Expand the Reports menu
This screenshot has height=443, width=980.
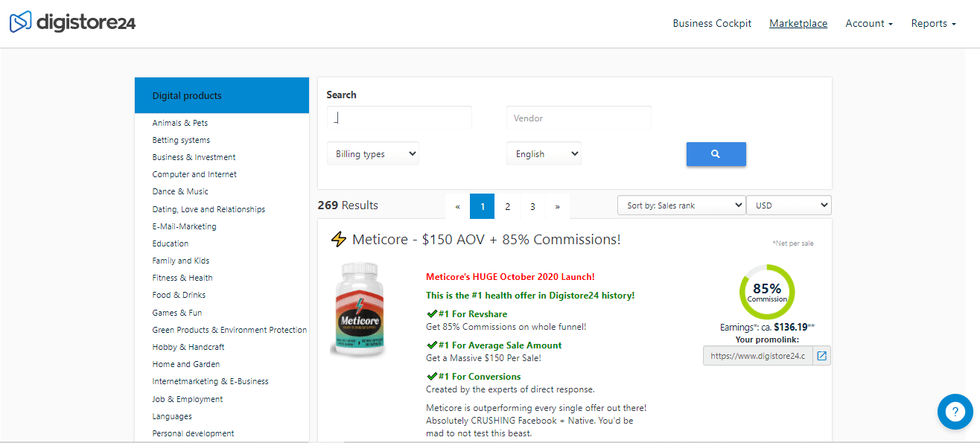(934, 24)
